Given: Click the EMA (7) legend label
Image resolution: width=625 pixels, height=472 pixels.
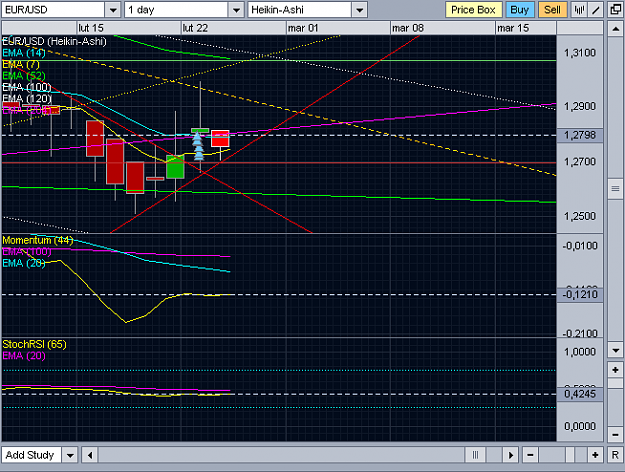Looking at the screenshot, I should (x=21, y=64).
